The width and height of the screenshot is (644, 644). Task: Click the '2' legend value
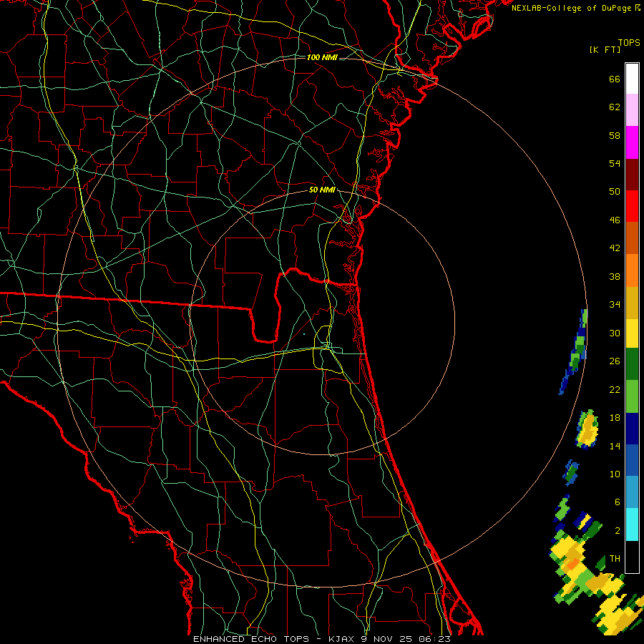pyautogui.click(x=618, y=531)
